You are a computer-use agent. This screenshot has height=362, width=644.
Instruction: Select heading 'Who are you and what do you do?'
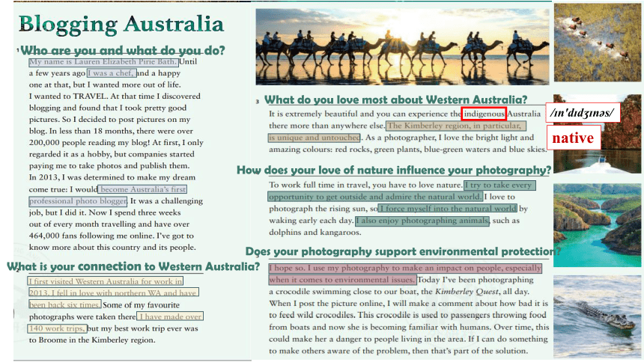(x=123, y=50)
